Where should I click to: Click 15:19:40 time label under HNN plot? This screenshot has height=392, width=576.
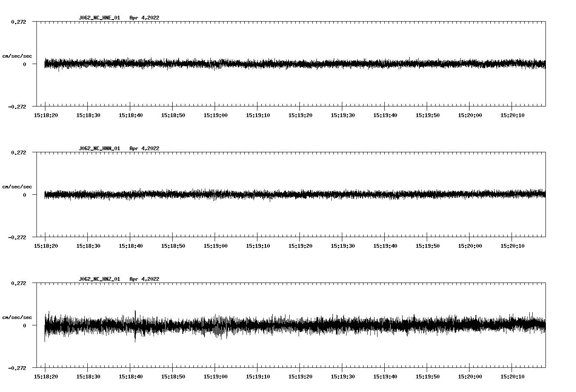point(385,246)
